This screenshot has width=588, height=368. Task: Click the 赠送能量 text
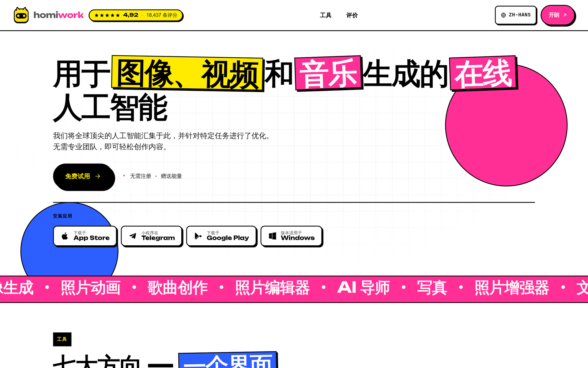[171, 176]
